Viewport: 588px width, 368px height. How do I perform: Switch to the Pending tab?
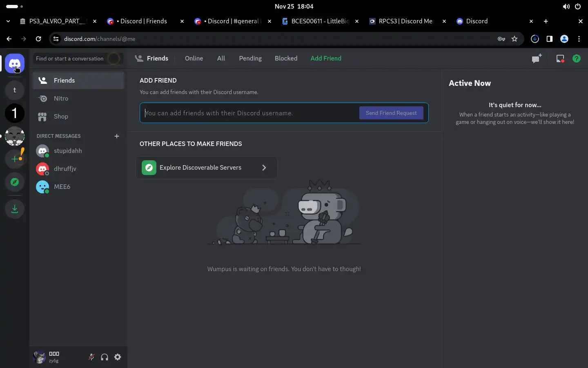click(x=250, y=58)
